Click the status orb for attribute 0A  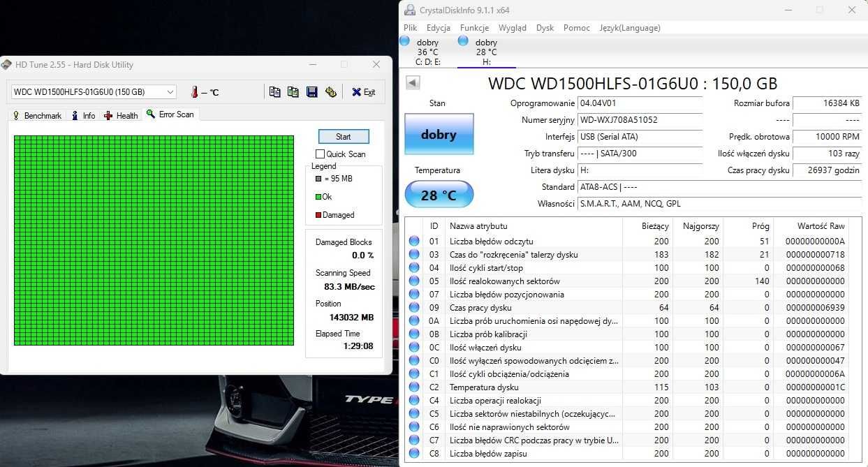(x=414, y=320)
